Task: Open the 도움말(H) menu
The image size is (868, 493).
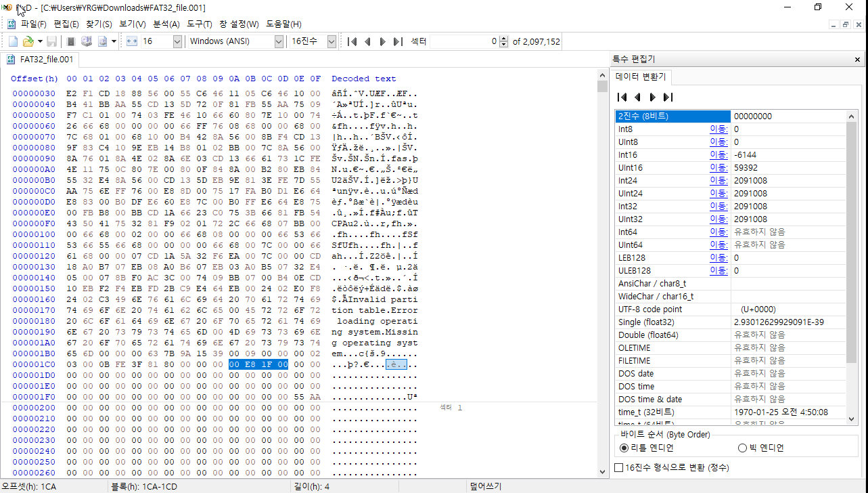Action: 283,24
